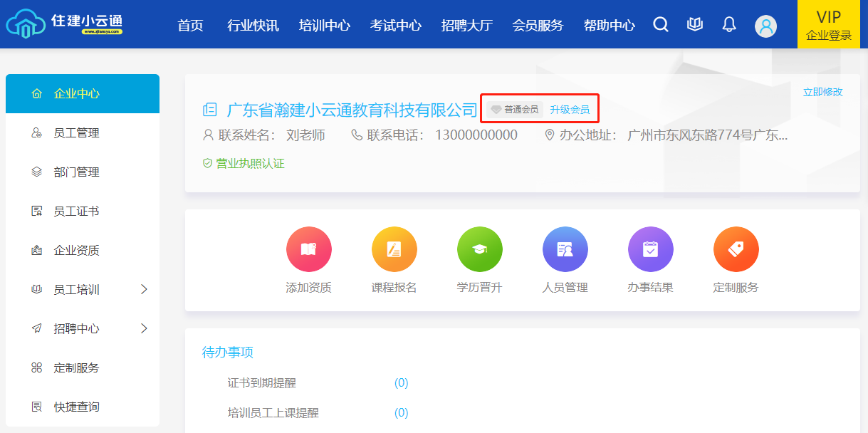Open 人员管理 blue circle icon
The image size is (868, 433).
click(x=565, y=249)
